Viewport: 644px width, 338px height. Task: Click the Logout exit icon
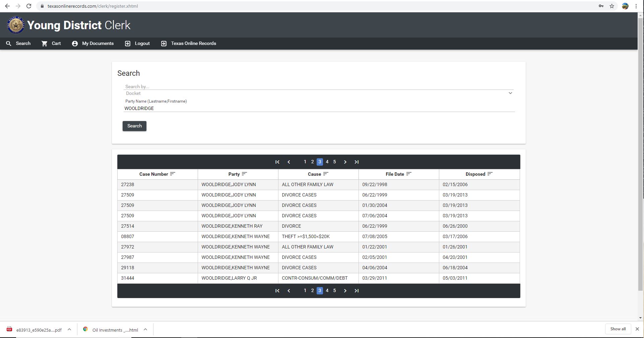pos(128,44)
